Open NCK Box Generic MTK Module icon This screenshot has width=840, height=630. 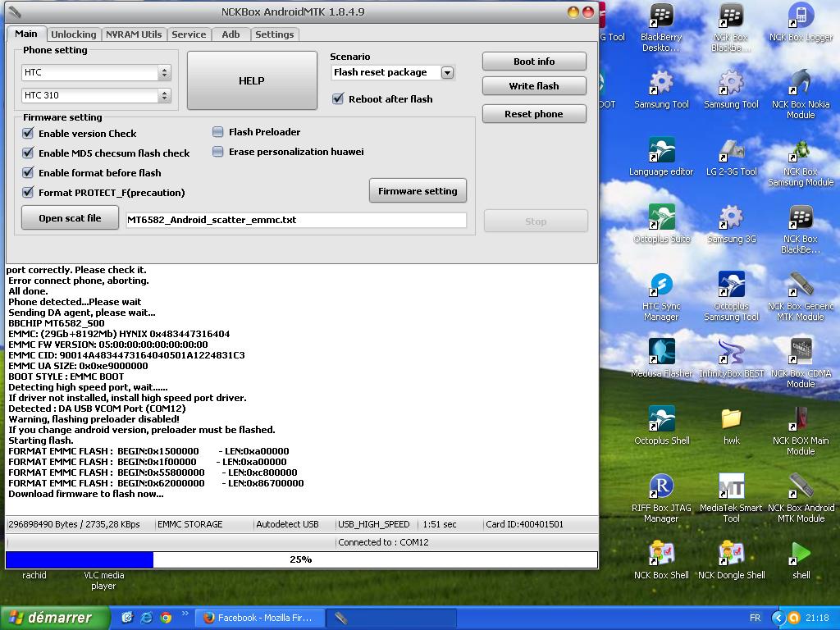[801, 297]
